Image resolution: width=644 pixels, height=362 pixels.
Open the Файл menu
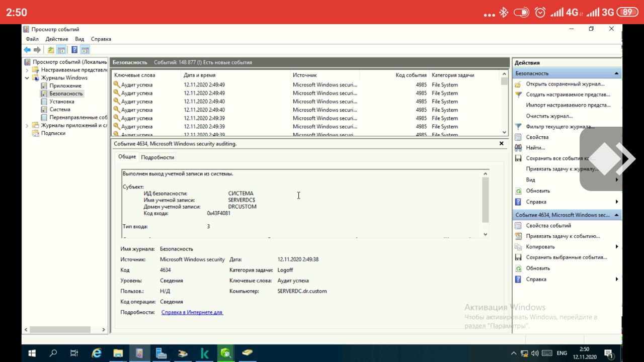point(32,39)
